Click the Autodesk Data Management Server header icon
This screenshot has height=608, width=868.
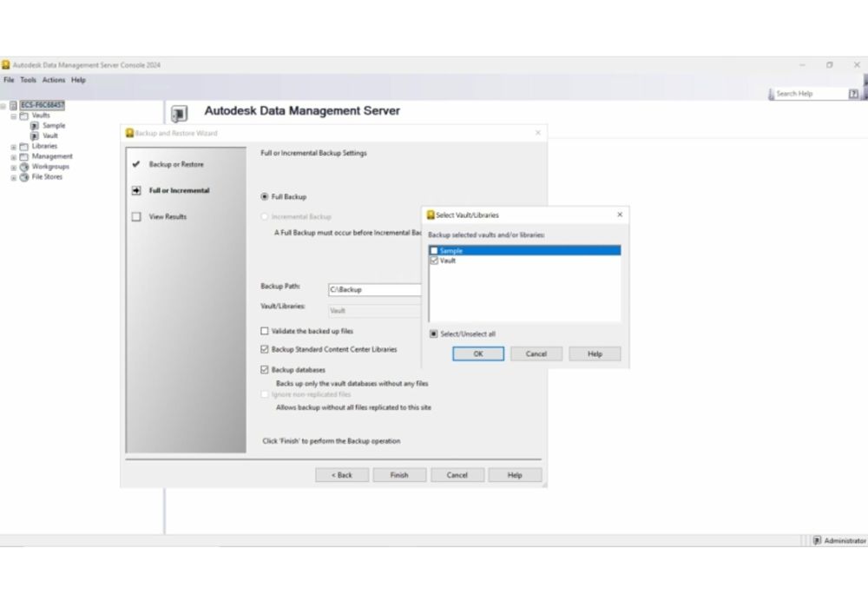coord(180,112)
